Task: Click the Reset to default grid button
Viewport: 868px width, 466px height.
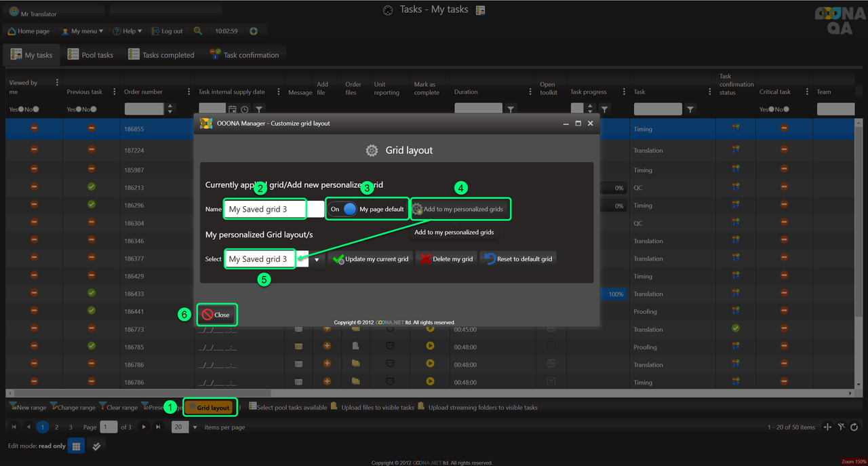Action: point(517,259)
